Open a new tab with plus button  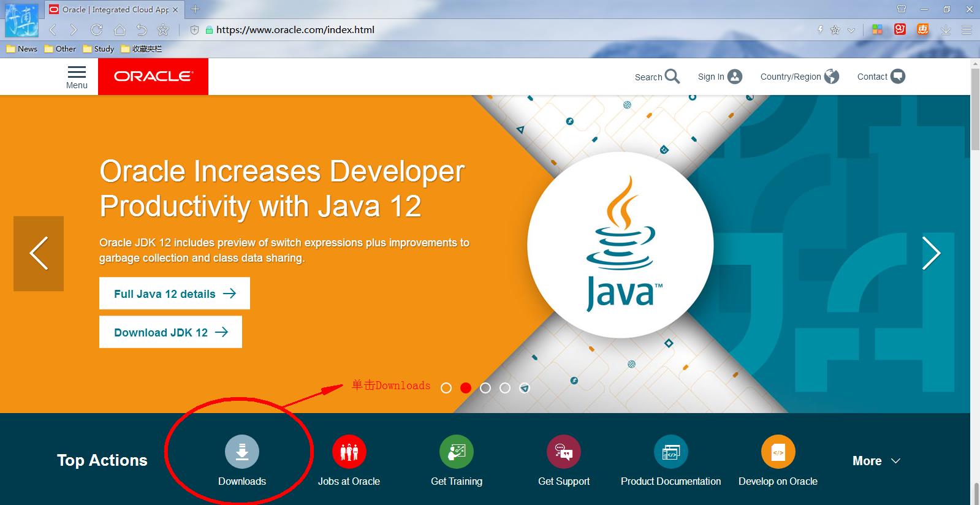(x=195, y=9)
